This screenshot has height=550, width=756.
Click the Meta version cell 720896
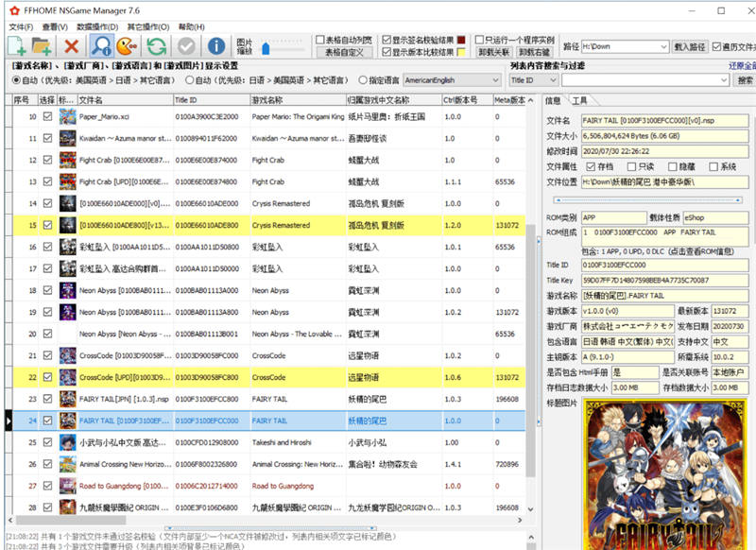point(507,464)
